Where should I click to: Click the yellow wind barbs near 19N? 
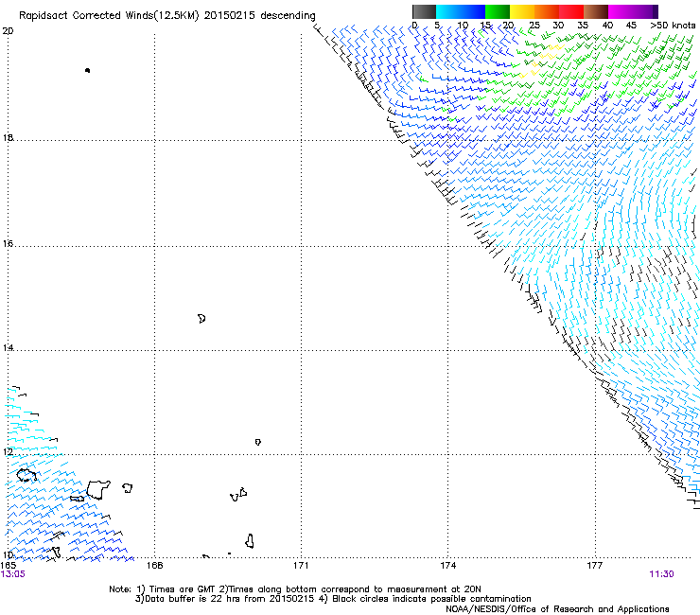[540, 62]
